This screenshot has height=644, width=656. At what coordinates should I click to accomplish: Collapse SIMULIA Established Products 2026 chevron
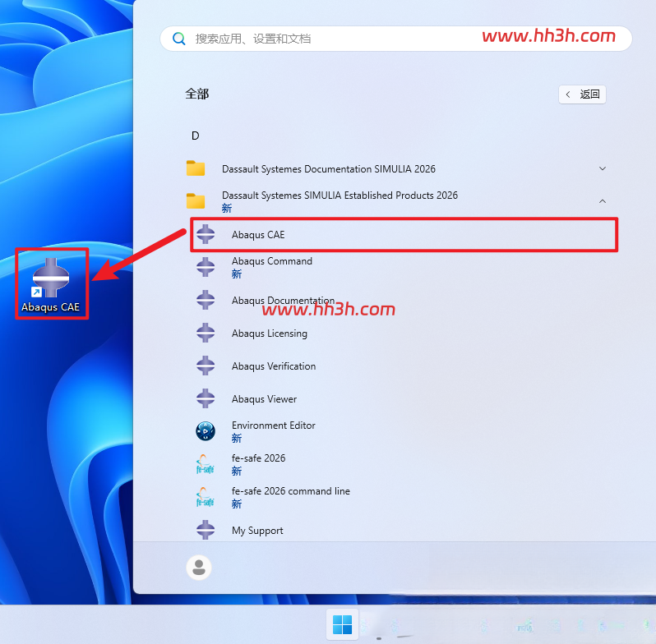point(602,201)
